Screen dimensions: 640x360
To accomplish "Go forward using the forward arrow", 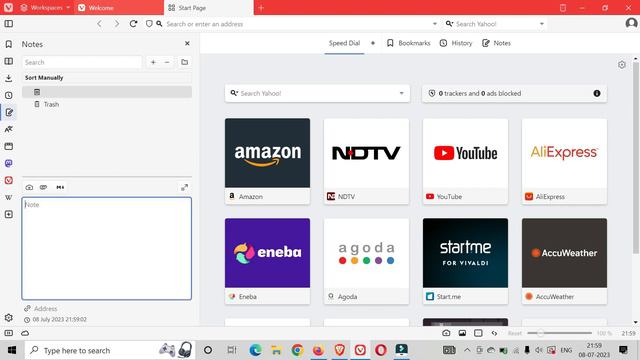I will click(117, 24).
